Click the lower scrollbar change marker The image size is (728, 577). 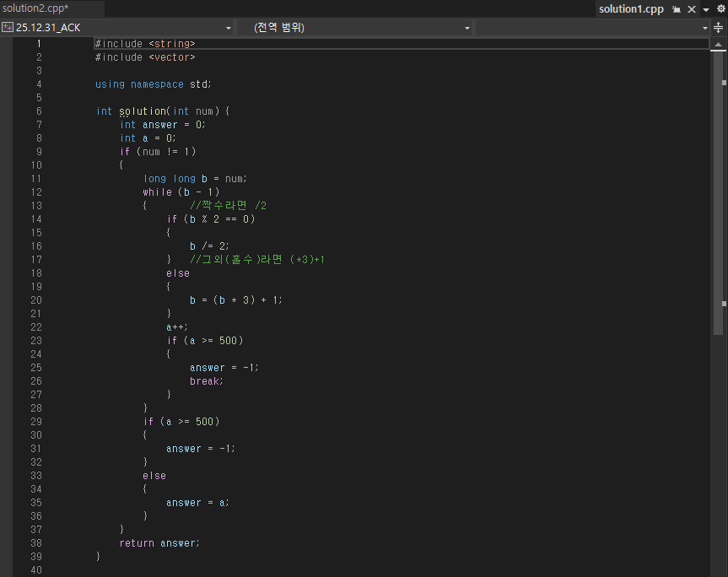point(724,304)
